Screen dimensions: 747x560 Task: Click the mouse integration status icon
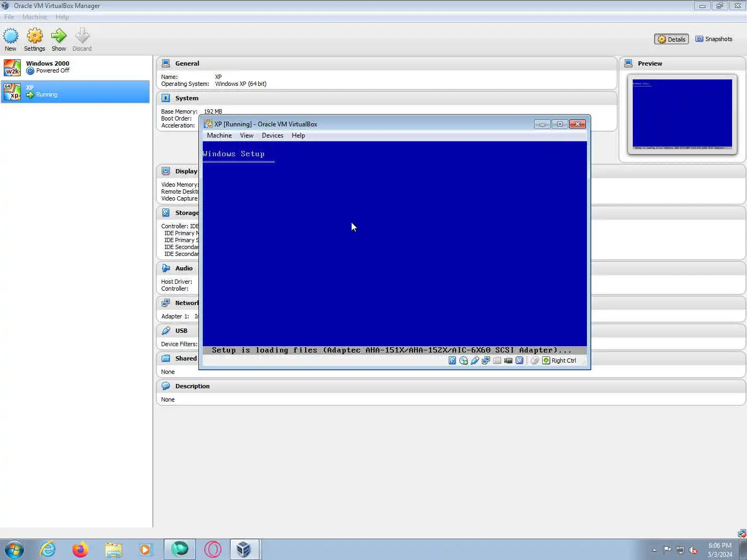click(x=535, y=361)
